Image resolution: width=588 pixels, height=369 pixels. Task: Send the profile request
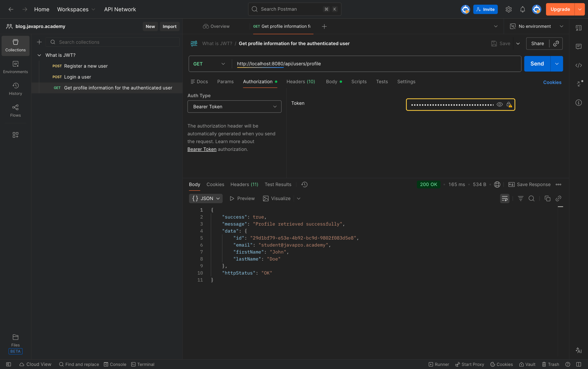(x=537, y=63)
